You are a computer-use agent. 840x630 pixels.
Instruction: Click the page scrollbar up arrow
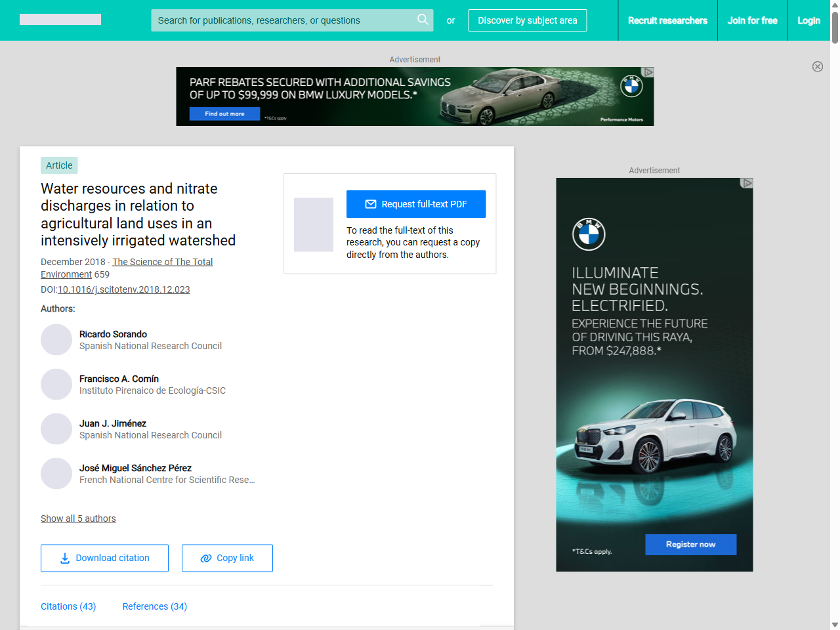coord(835,5)
